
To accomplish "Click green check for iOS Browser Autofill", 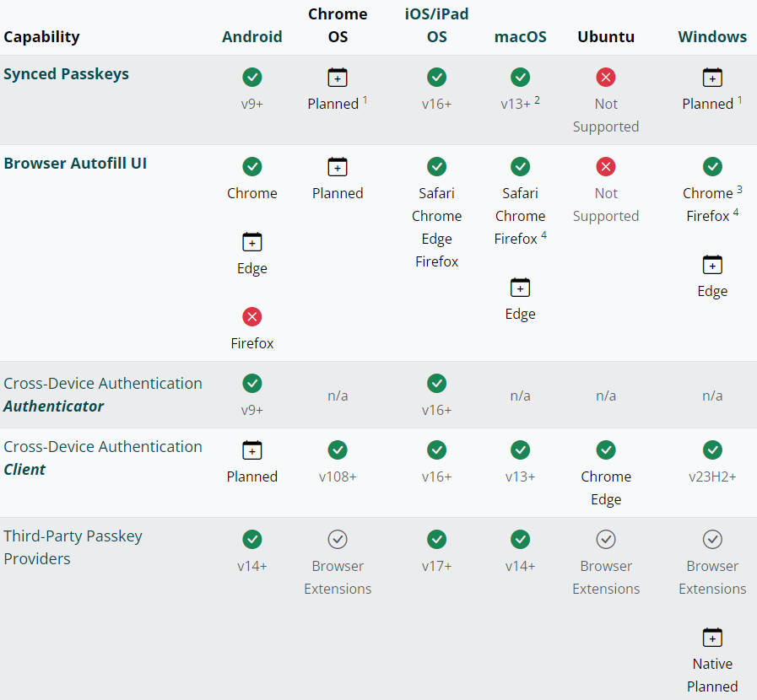I will click(436, 166).
